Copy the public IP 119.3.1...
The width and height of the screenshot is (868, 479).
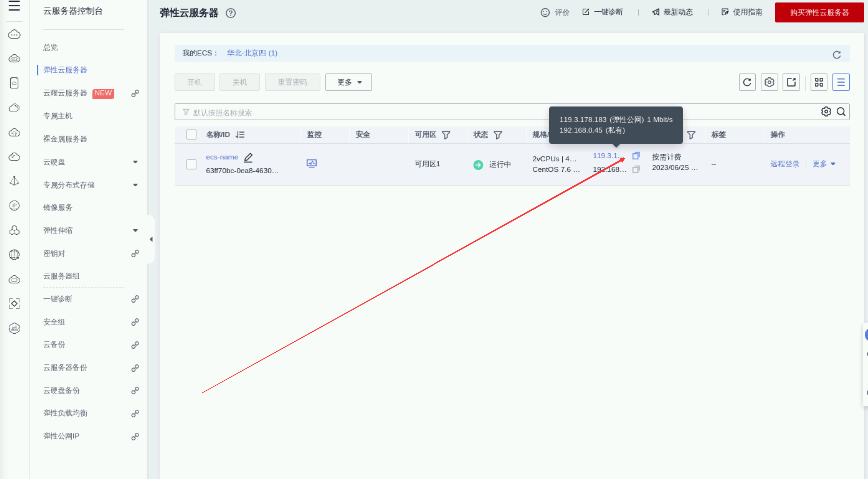click(x=636, y=156)
